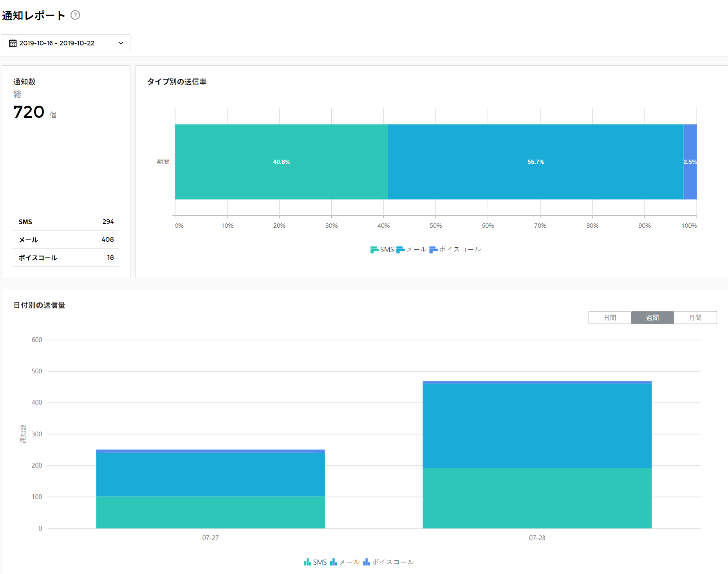Click the 07-27 stacked bar

[210, 489]
